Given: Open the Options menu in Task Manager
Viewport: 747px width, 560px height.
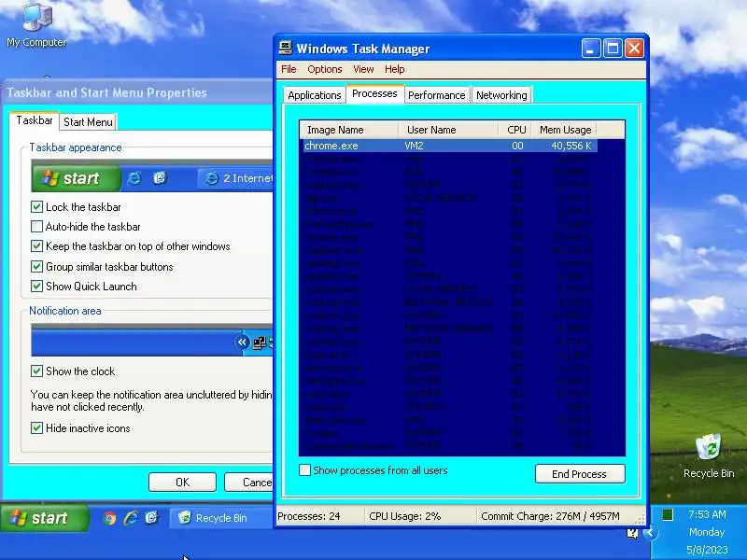Looking at the screenshot, I should (324, 69).
